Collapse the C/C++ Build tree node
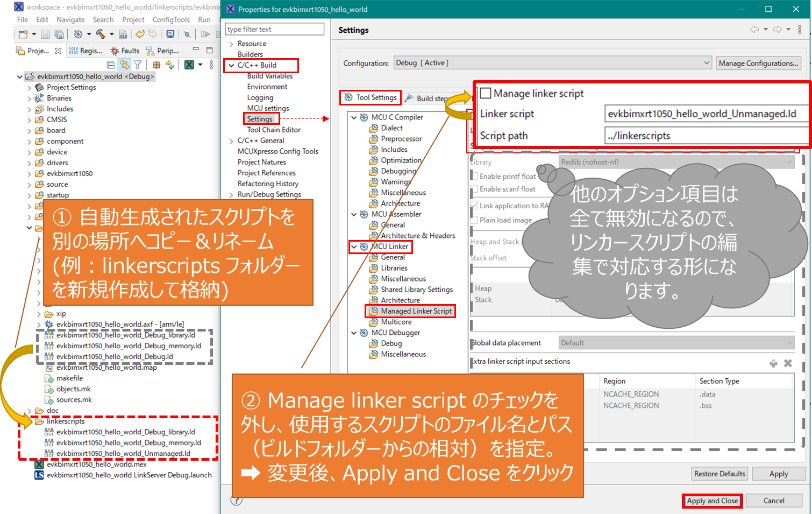Screen dimensions: 812x514 click(231, 65)
